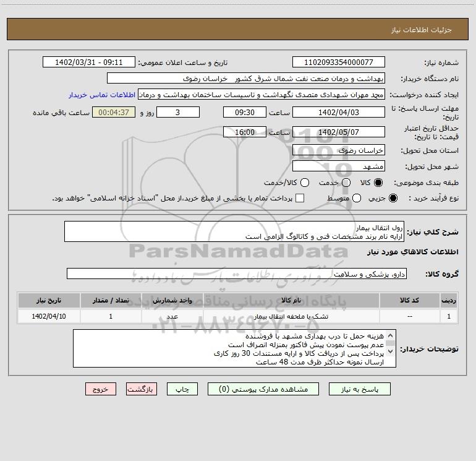476x461 pixels.
Task: Click the نام کالا column header
Action: pos(291,300)
